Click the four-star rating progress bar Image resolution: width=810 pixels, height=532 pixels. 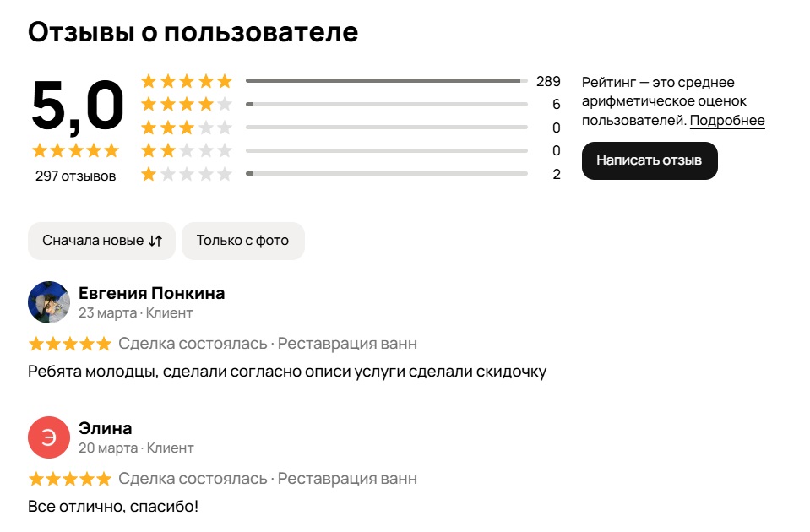coord(386,105)
